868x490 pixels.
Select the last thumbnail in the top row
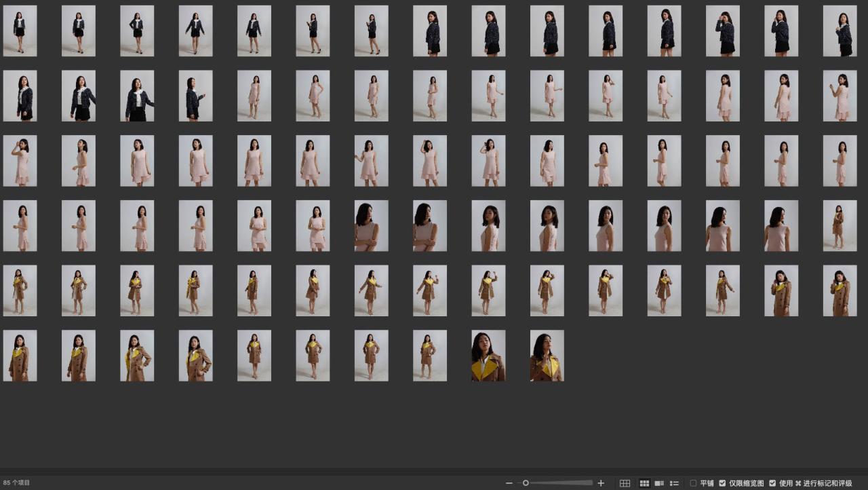click(840, 31)
